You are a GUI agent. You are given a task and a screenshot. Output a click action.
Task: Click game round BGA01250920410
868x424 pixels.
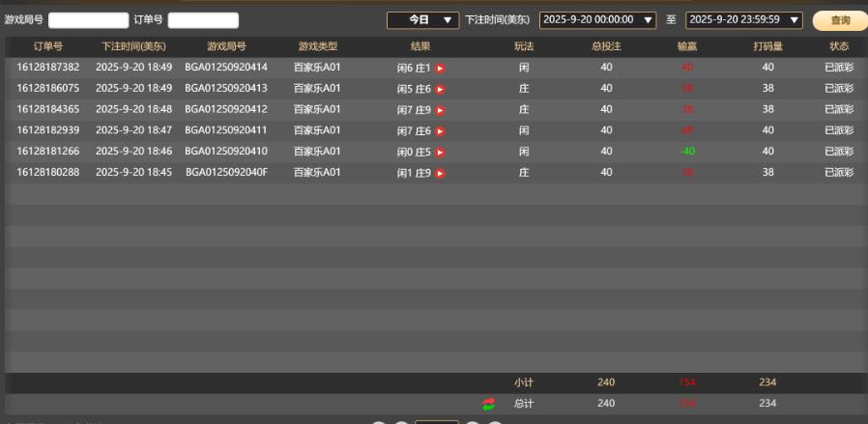click(x=226, y=152)
